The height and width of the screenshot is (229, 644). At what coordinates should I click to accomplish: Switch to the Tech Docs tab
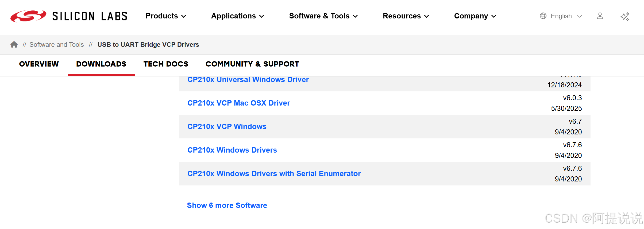[166, 64]
